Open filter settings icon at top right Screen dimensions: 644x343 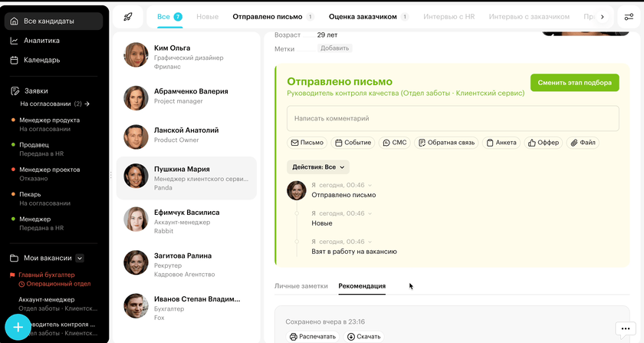click(x=629, y=16)
